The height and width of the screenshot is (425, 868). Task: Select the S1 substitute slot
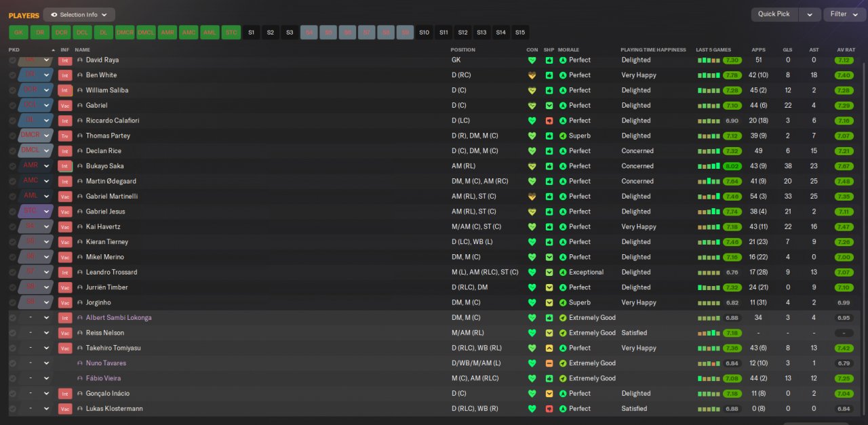click(x=251, y=32)
